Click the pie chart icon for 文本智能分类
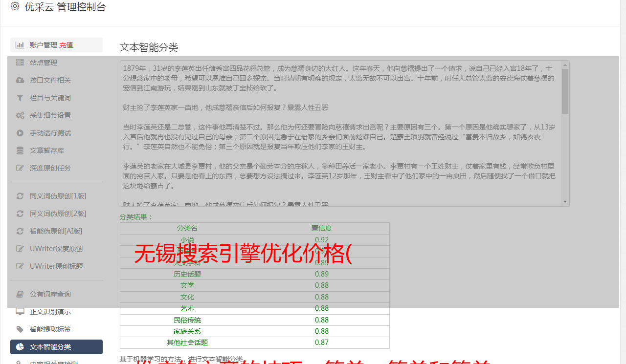This screenshot has width=626, height=364. click(x=20, y=347)
